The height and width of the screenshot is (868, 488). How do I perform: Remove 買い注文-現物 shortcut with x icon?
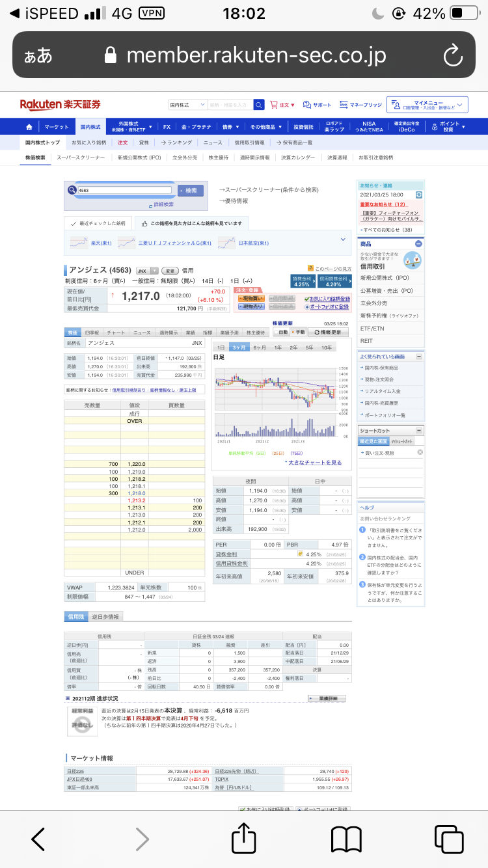click(x=420, y=452)
